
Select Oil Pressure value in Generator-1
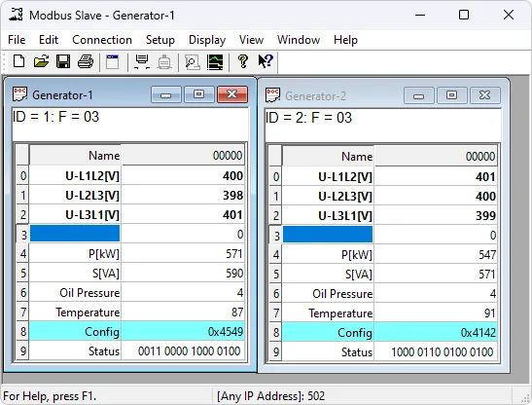point(183,292)
